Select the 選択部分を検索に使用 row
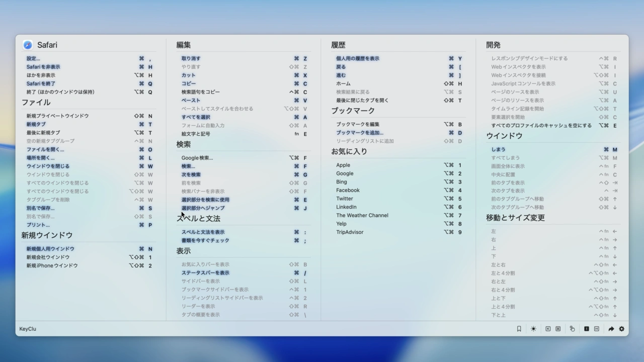 click(245, 200)
